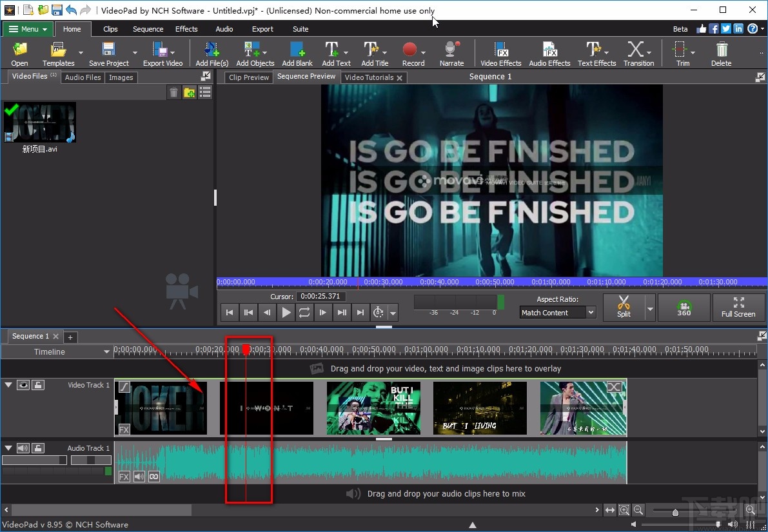Open the Video Effects tool
Image resolution: width=768 pixels, height=532 pixels.
pos(500,53)
